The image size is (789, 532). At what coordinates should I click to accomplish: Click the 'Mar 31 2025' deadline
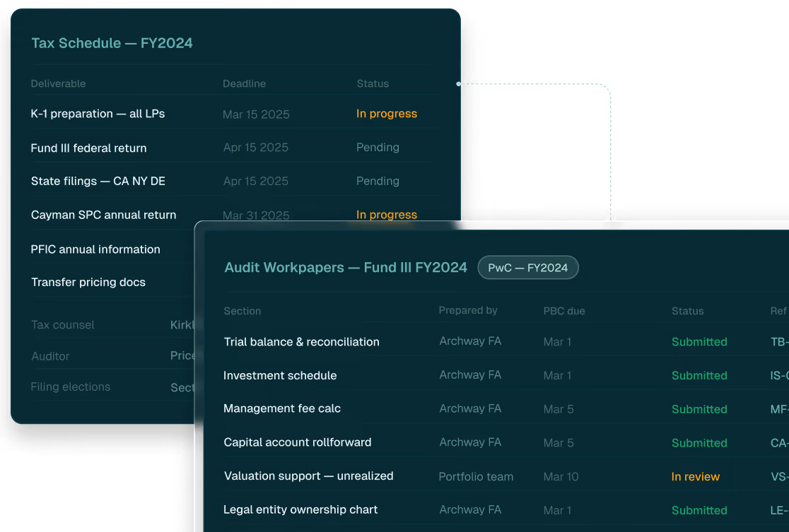tap(256, 215)
